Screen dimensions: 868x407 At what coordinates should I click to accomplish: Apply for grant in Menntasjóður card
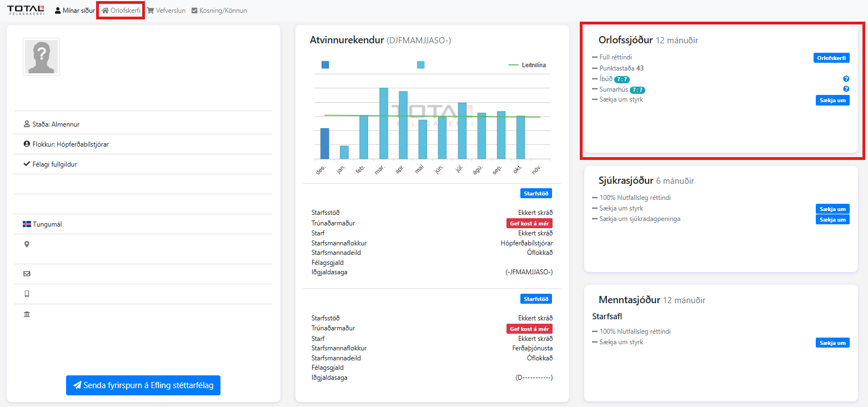pyautogui.click(x=832, y=343)
